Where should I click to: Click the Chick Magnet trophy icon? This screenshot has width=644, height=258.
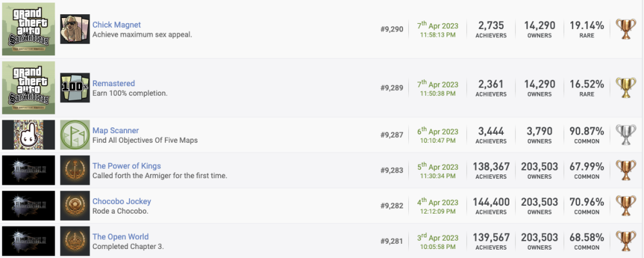click(75, 29)
